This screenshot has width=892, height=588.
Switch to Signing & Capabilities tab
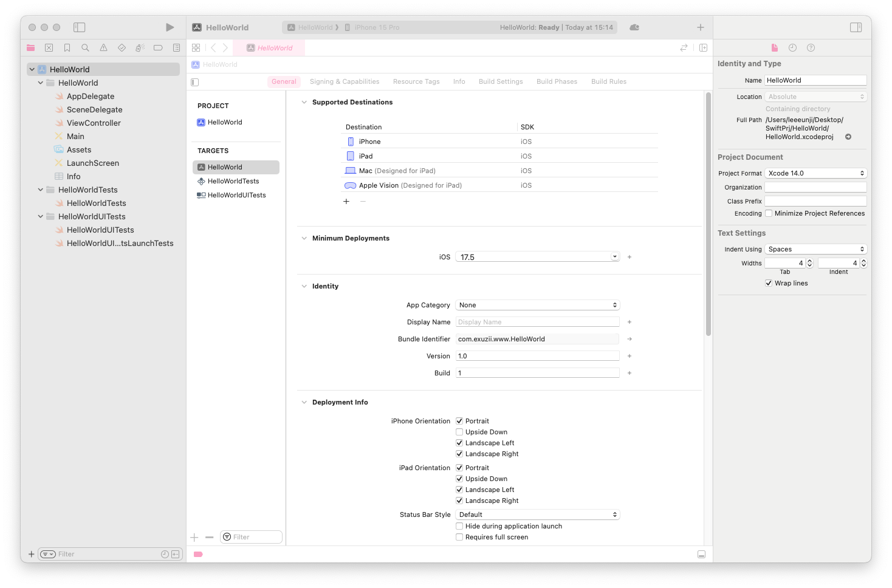coord(345,81)
